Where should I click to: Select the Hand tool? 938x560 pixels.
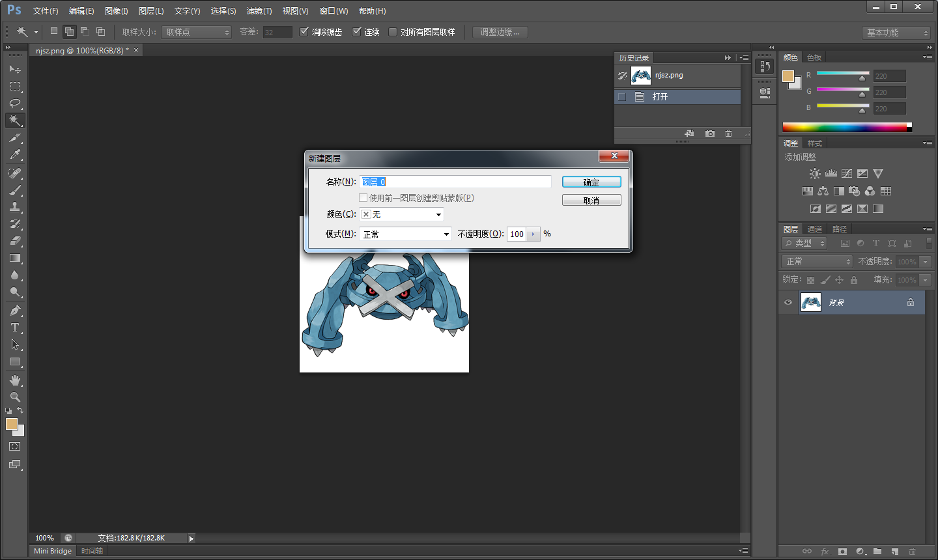point(15,380)
